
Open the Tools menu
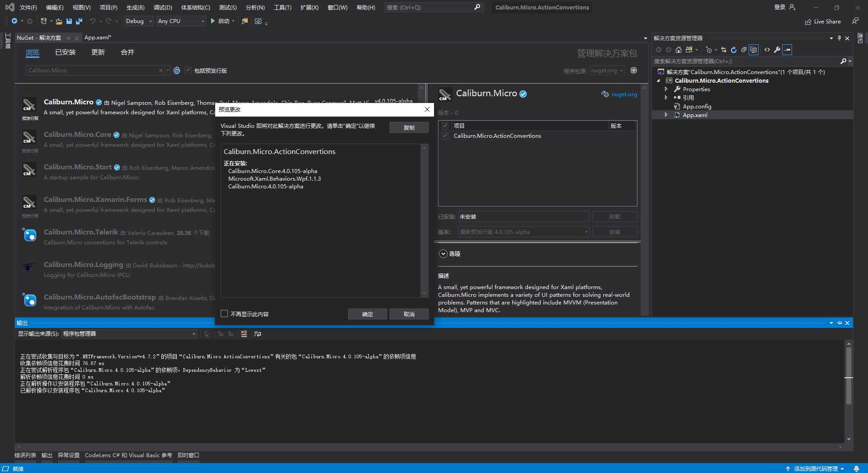[x=283, y=7]
